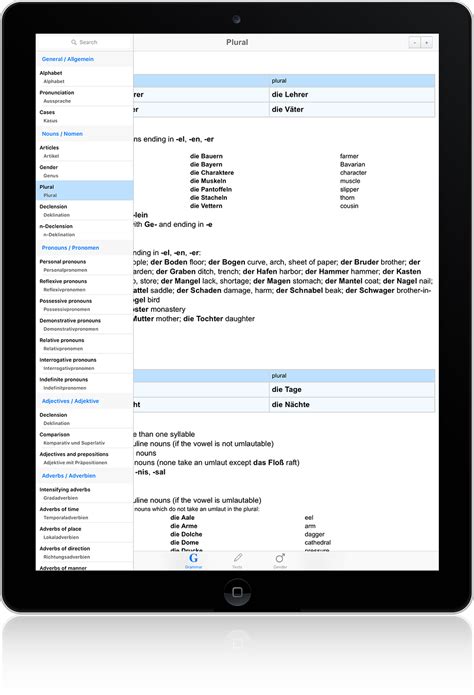Viewport: 474px width, 695px height.
Task: Select the Alphabet topic
Action: pyautogui.click(x=84, y=77)
